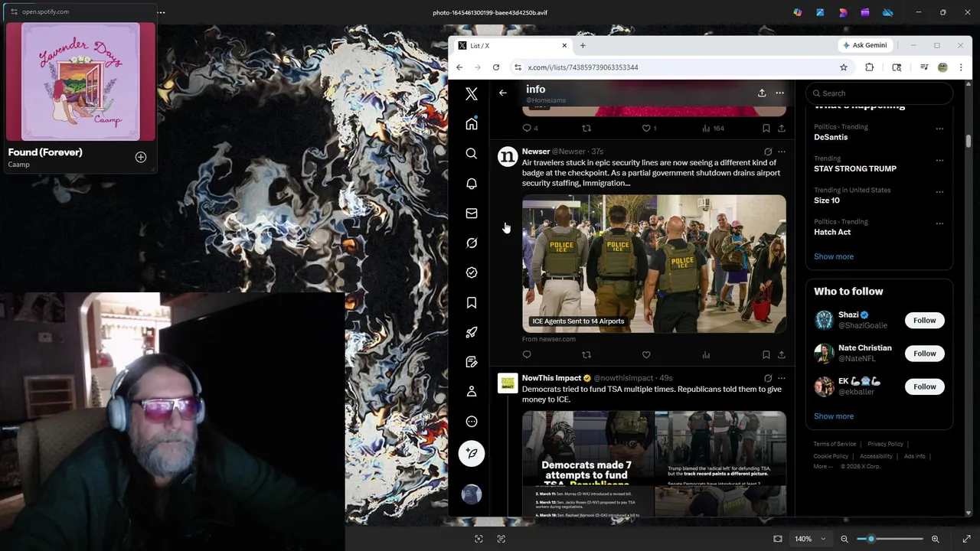
Task: Open account avatar at sidebar bottom
Action: (x=472, y=494)
